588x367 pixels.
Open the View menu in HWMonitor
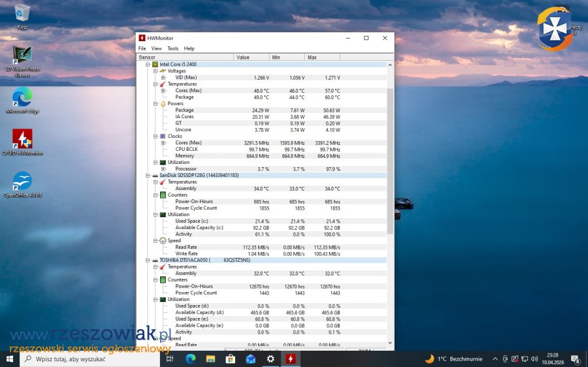(x=157, y=48)
